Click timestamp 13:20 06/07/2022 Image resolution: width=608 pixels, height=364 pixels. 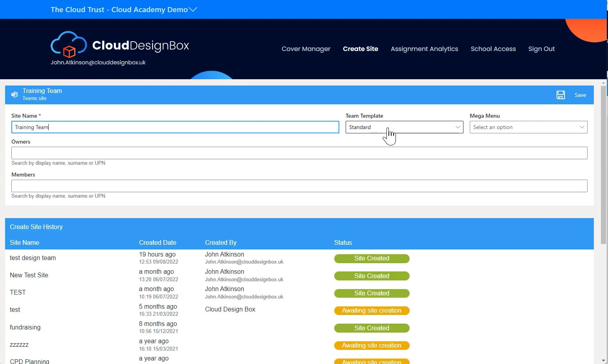pos(159,279)
